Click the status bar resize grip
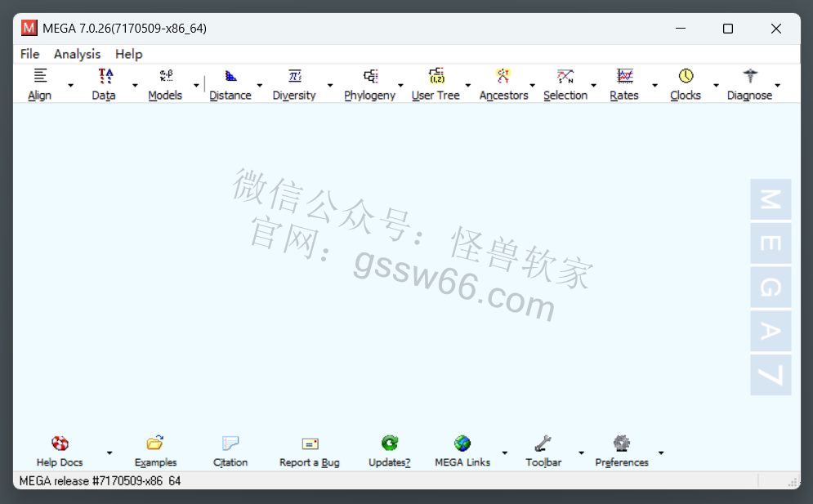Screen dimensions: 813x504 [793, 482]
